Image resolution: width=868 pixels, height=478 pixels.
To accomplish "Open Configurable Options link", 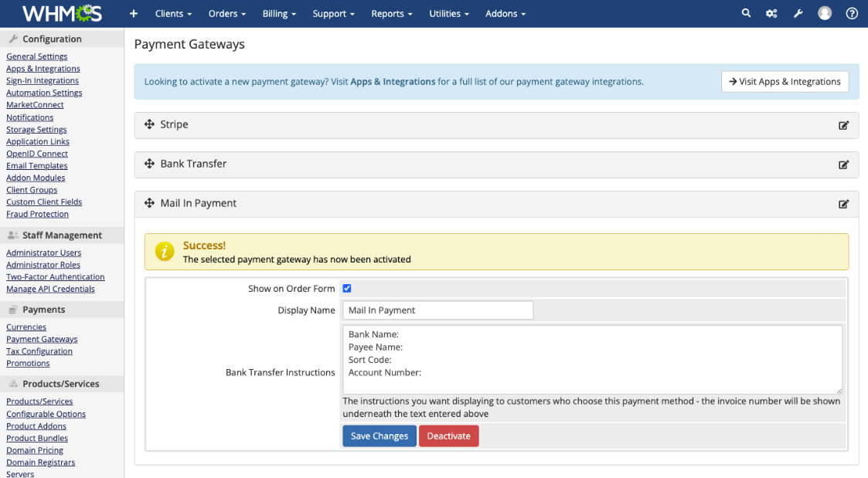I will pos(46,414).
